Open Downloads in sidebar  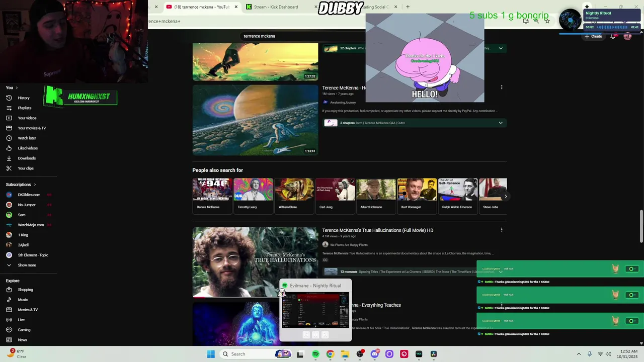point(27,158)
